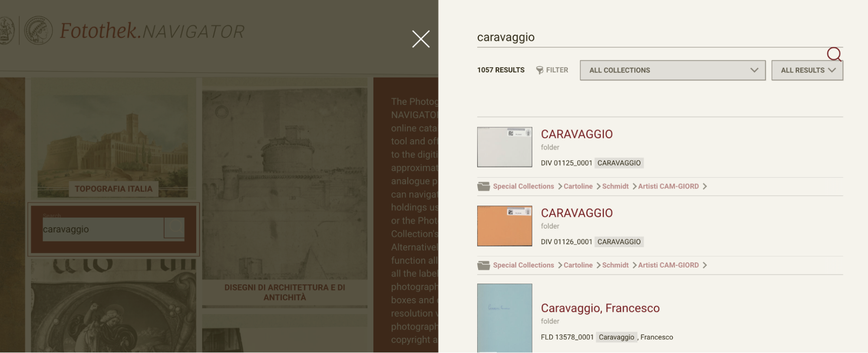Image resolution: width=868 pixels, height=353 pixels.
Task: Click folder icon in second result breadcrumb
Action: [484, 265]
